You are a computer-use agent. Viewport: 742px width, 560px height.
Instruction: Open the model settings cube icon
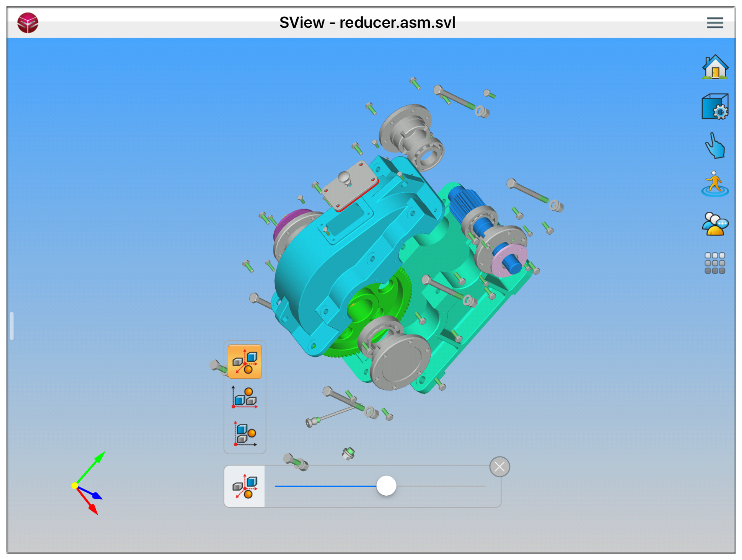(715, 107)
